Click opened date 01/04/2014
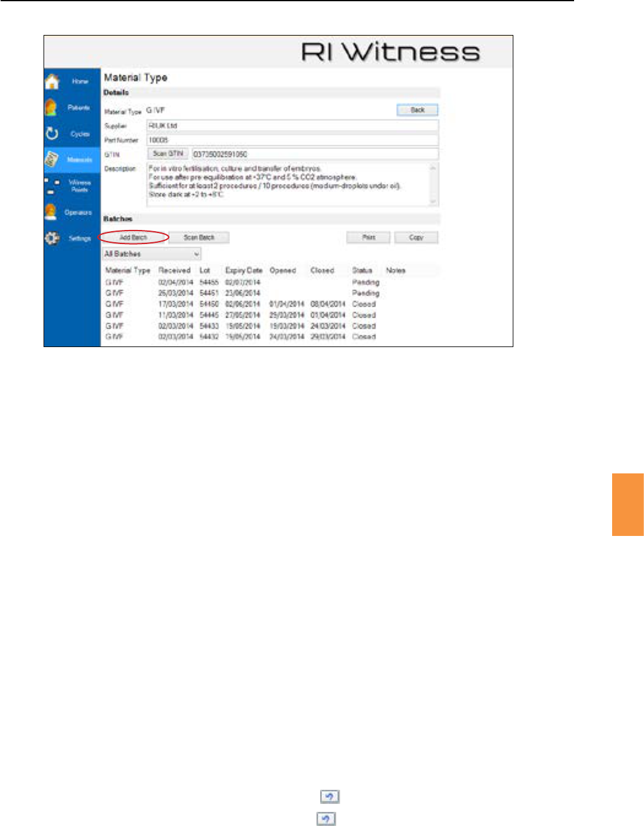The height and width of the screenshot is (826, 644). (287, 304)
